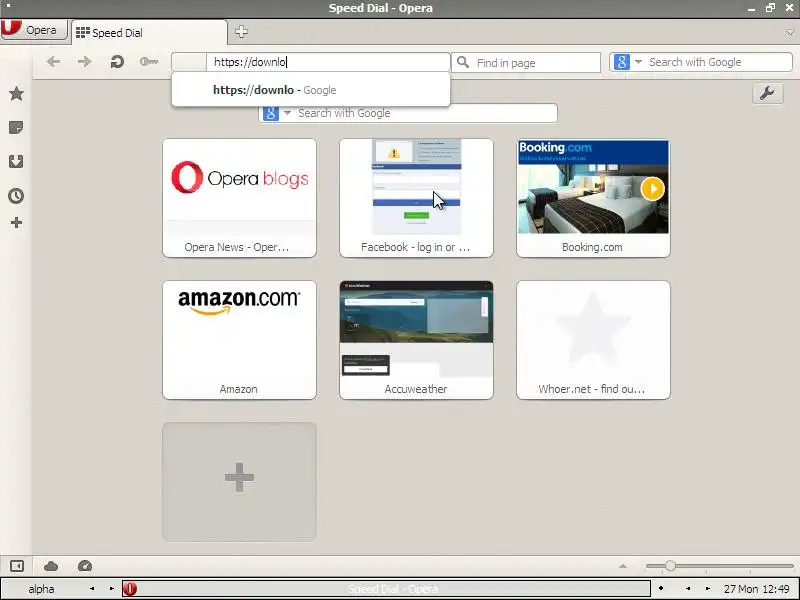Click the Google icon in Speed Dial search

(271, 113)
